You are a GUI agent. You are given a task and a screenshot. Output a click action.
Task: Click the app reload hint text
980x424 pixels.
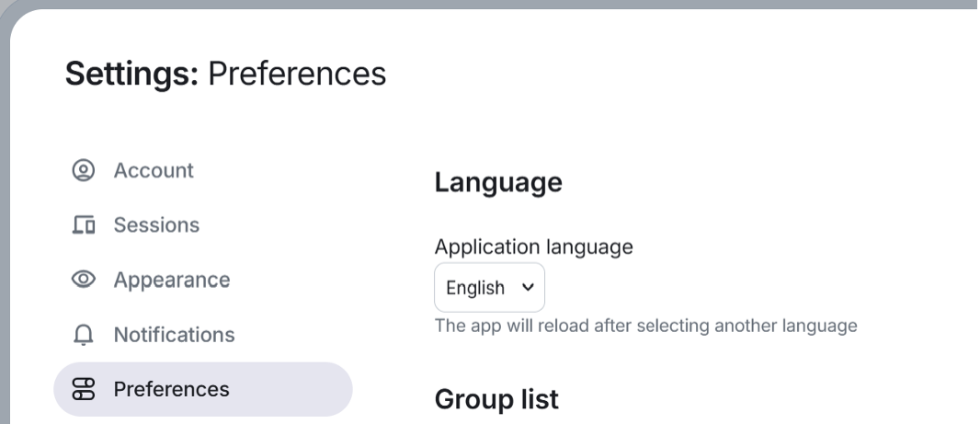coord(645,326)
